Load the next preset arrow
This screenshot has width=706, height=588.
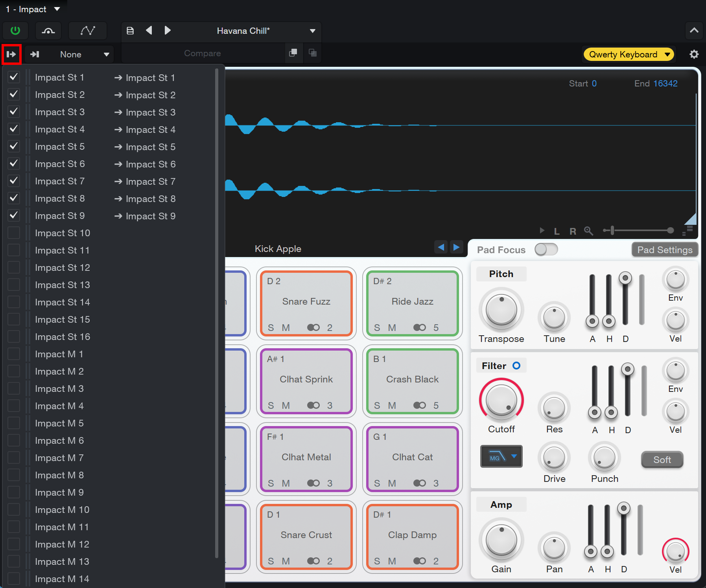coord(168,30)
